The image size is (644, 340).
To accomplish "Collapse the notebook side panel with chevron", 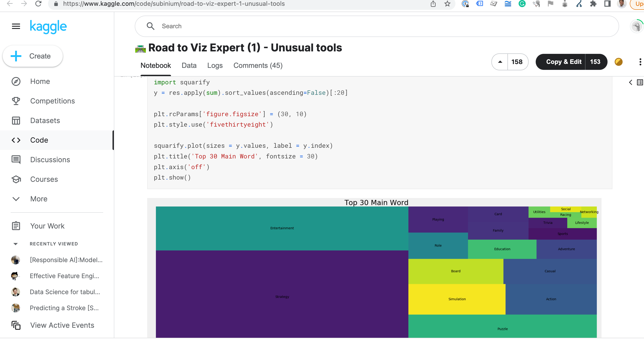I will pyautogui.click(x=630, y=82).
